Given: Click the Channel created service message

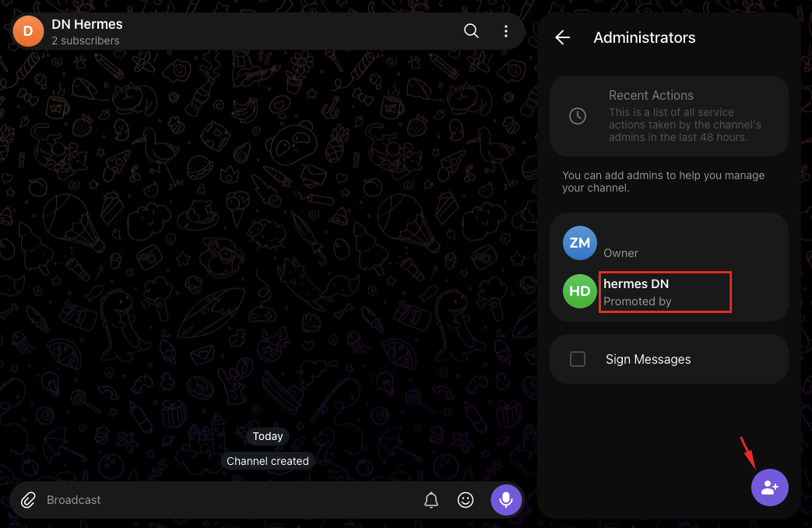Looking at the screenshot, I should pos(268,461).
